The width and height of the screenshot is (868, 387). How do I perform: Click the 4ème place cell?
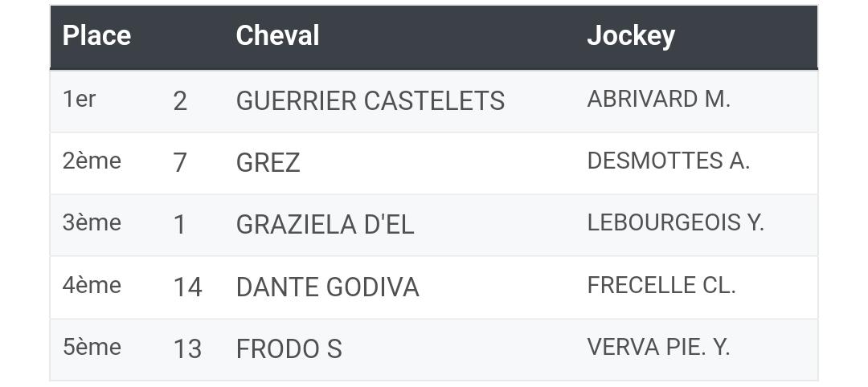coord(92,285)
